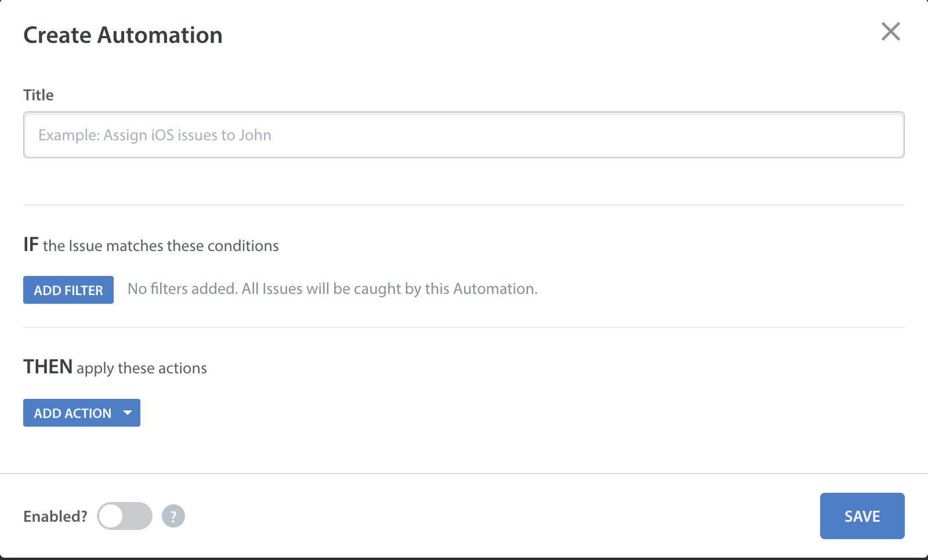928x560 pixels.
Task: Click the bold 'THEN' word
Action: coord(48,367)
